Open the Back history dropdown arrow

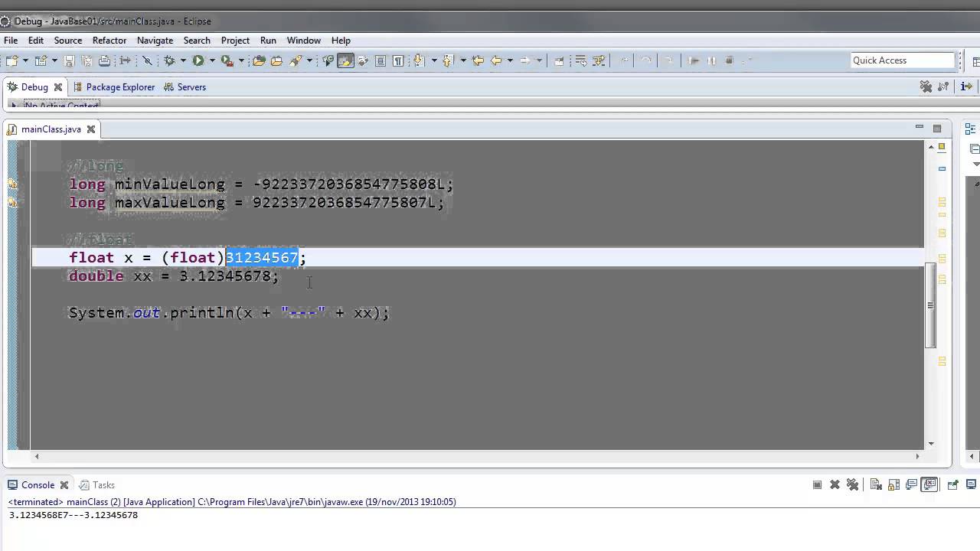(x=510, y=60)
